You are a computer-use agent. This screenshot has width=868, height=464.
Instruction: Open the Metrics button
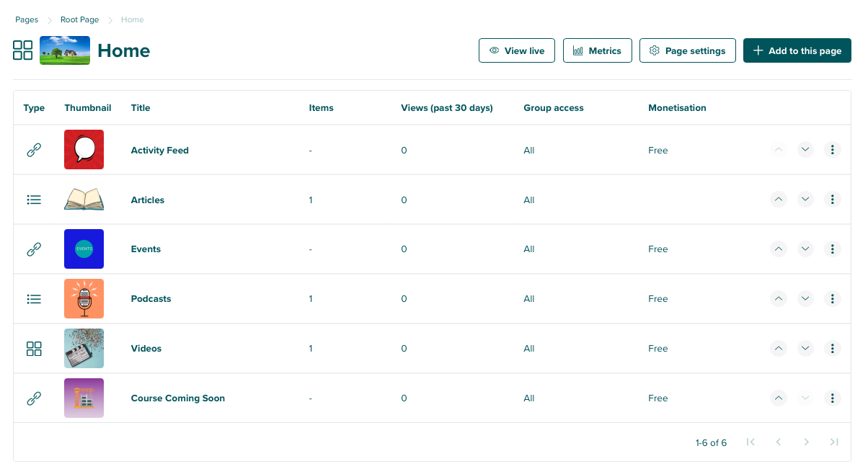point(597,50)
